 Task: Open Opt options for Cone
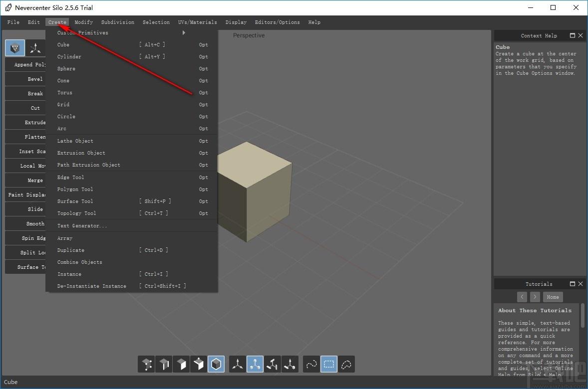pyautogui.click(x=203, y=81)
